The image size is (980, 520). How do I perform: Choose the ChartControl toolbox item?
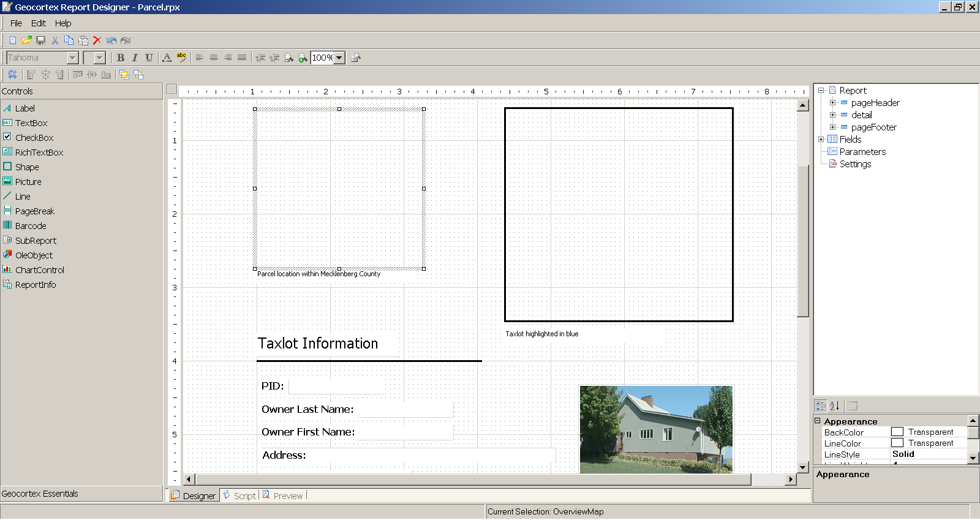34,270
